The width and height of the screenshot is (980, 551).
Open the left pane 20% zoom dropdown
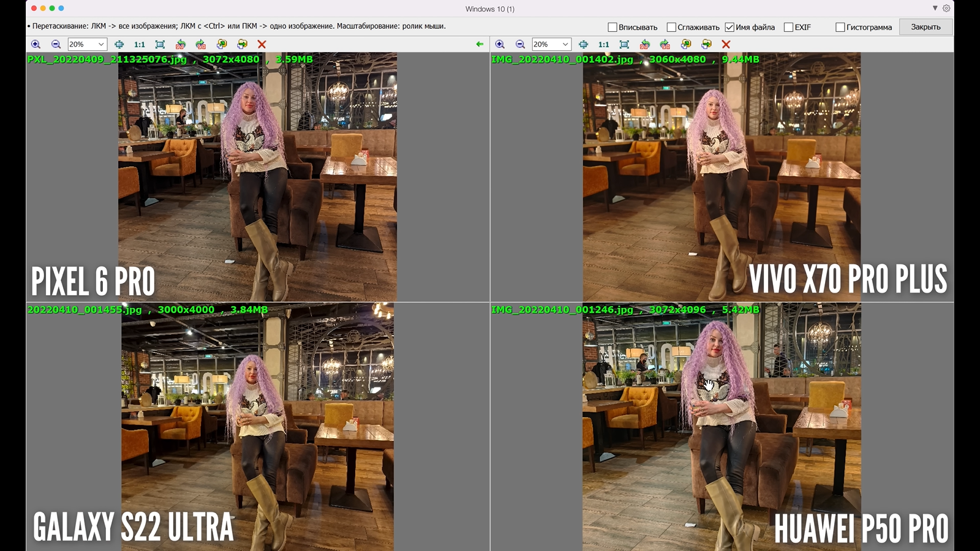point(101,44)
